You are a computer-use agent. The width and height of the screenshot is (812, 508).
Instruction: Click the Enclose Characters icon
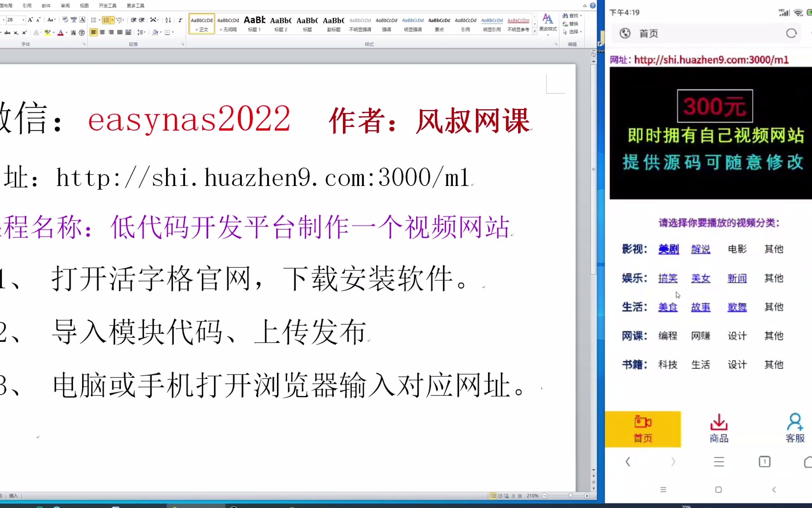pos(82,32)
